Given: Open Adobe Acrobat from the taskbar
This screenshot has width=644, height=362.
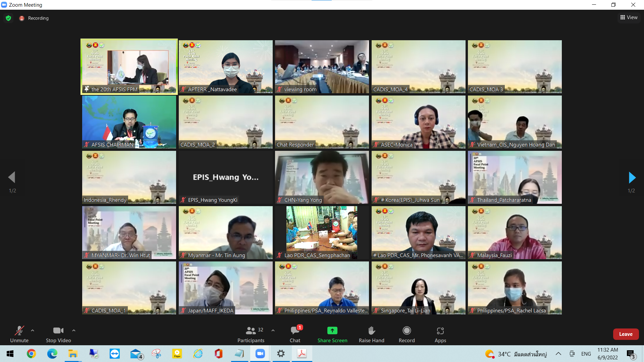Looking at the screenshot, I should pyautogui.click(x=302, y=354).
